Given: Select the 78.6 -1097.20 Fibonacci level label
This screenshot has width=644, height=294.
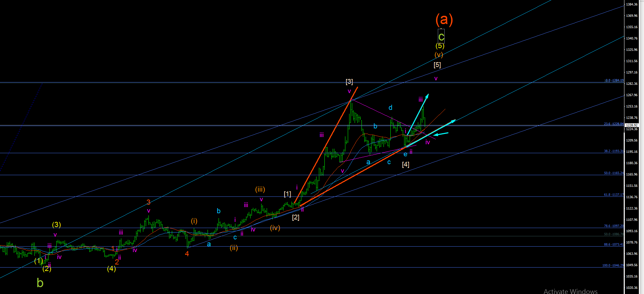Looking at the screenshot, I should point(614,226).
